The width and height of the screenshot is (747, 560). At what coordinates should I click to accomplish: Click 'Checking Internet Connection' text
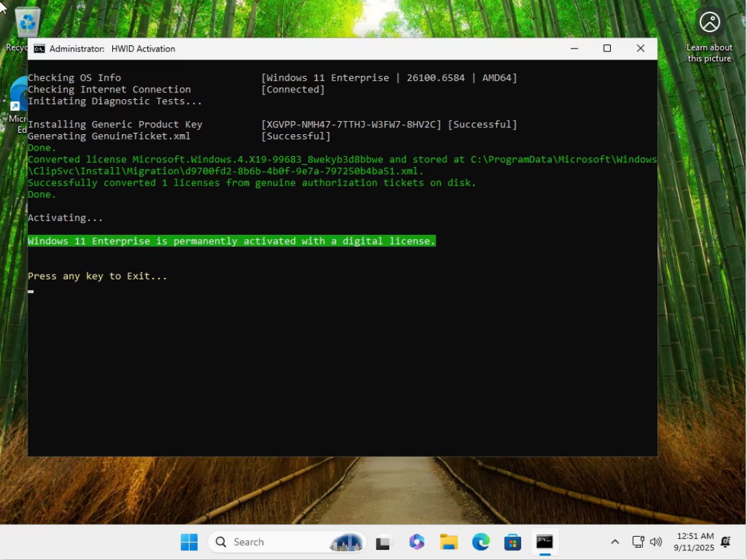tap(109, 90)
